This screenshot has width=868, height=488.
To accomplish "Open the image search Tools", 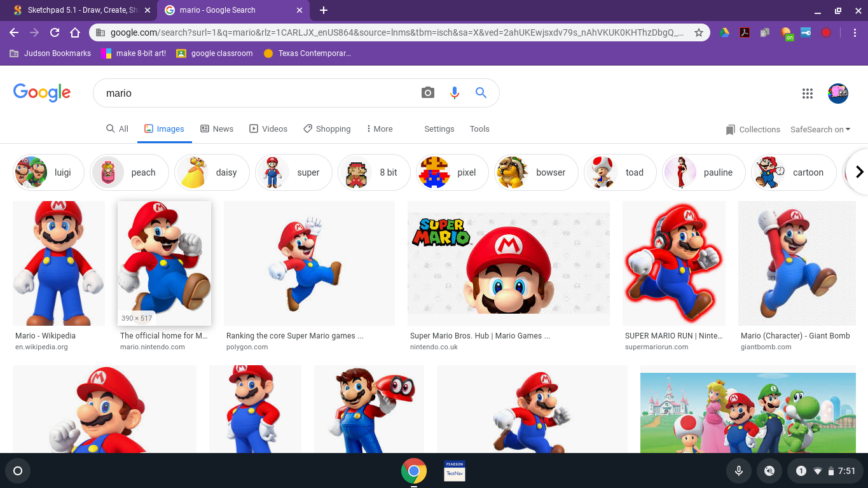I will pyautogui.click(x=479, y=129).
